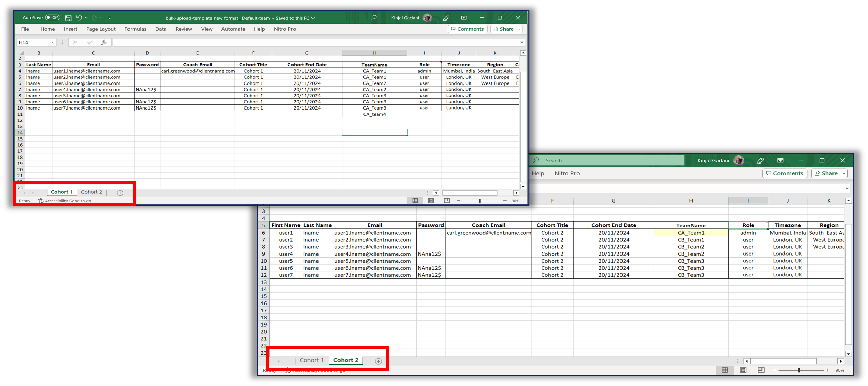Expand the formula bar chevron
The height and width of the screenshot is (386, 868).
tap(522, 42)
